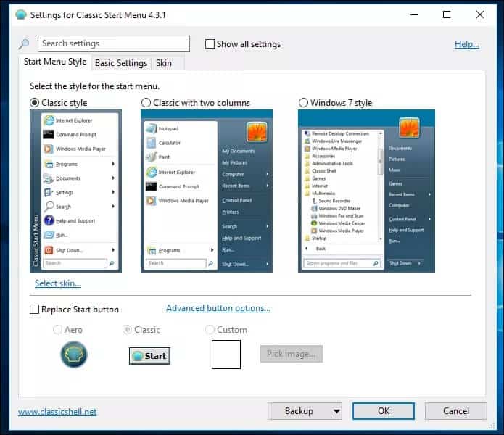Screen dimensions: 504x435
Task: Open the Help... link
Action: coord(467,44)
